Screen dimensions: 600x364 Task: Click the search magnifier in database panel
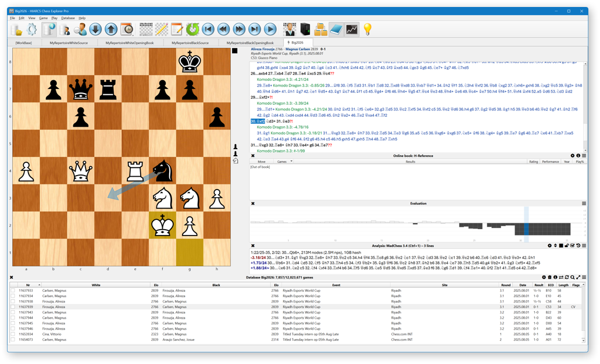coord(573,277)
